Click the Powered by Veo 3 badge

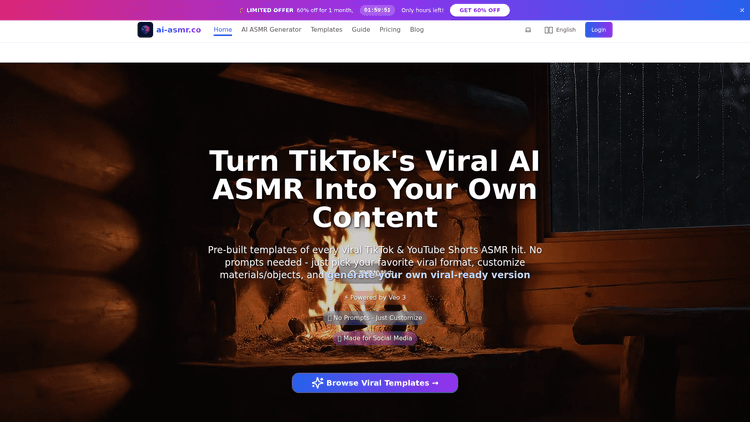pyautogui.click(x=375, y=297)
